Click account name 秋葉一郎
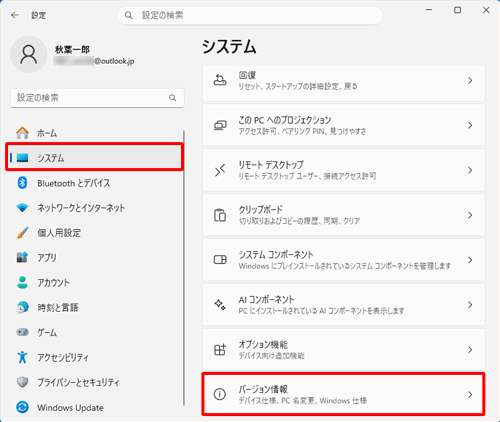Screen dimensions: 500x422 pyautogui.click(x=72, y=49)
